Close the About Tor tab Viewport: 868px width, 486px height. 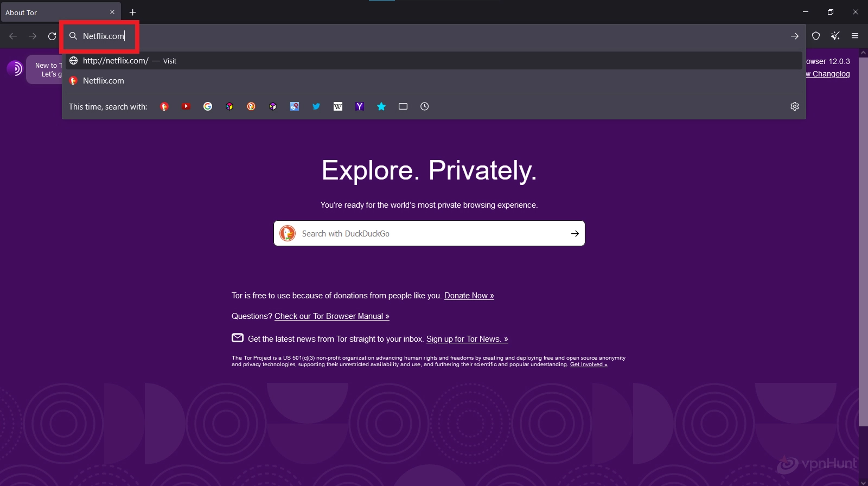coord(112,12)
